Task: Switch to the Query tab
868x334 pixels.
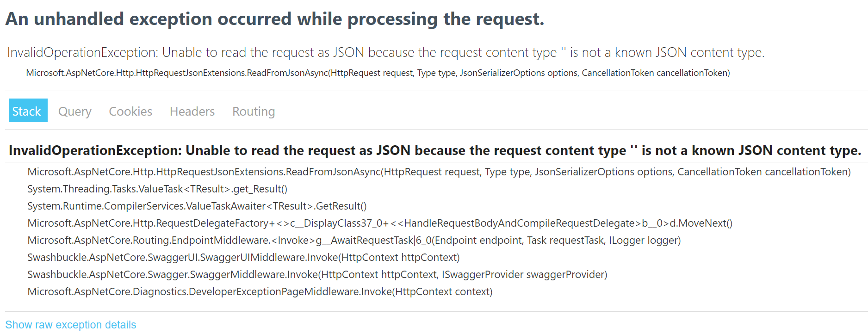Action: (x=74, y=111)
